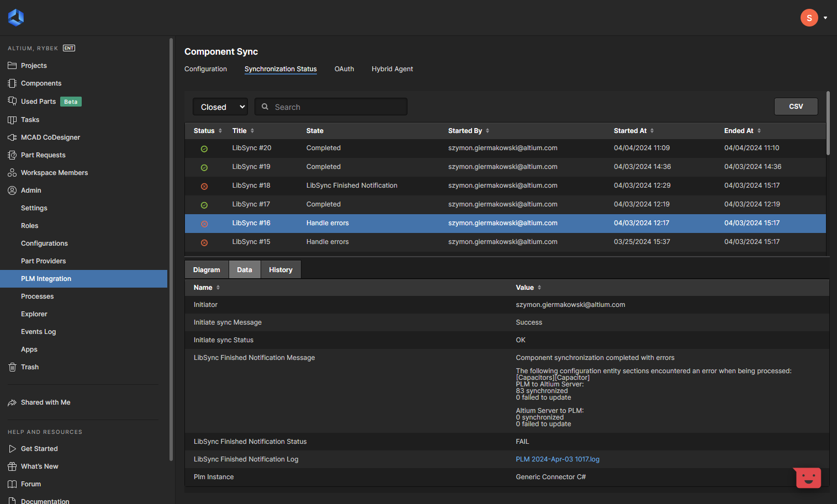Screen dimensions: 837x504
Task: Click the 'Generic Connector C#' value
Action: pos(550,477)
